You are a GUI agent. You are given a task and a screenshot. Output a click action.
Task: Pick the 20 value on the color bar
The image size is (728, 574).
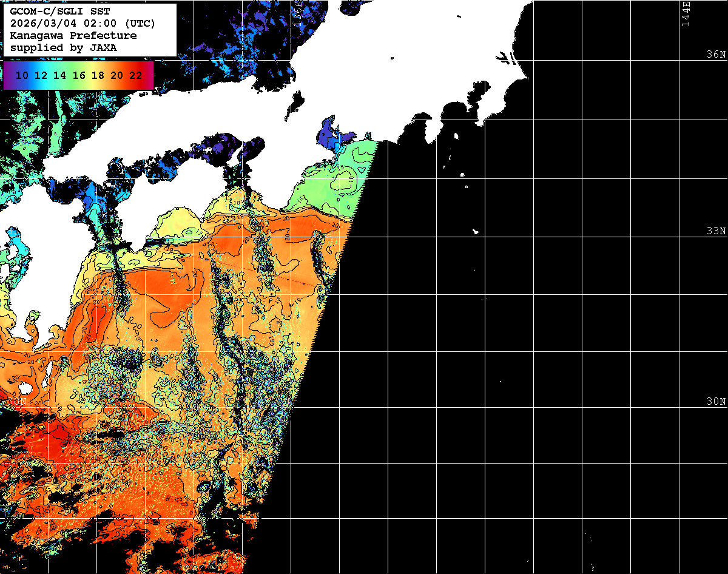click(116, 75)
